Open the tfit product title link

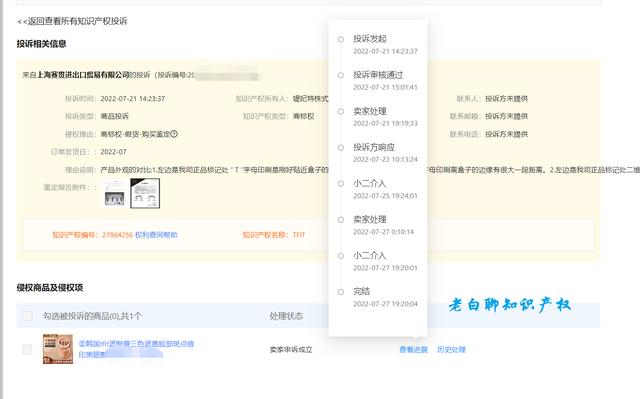(136, 349)
